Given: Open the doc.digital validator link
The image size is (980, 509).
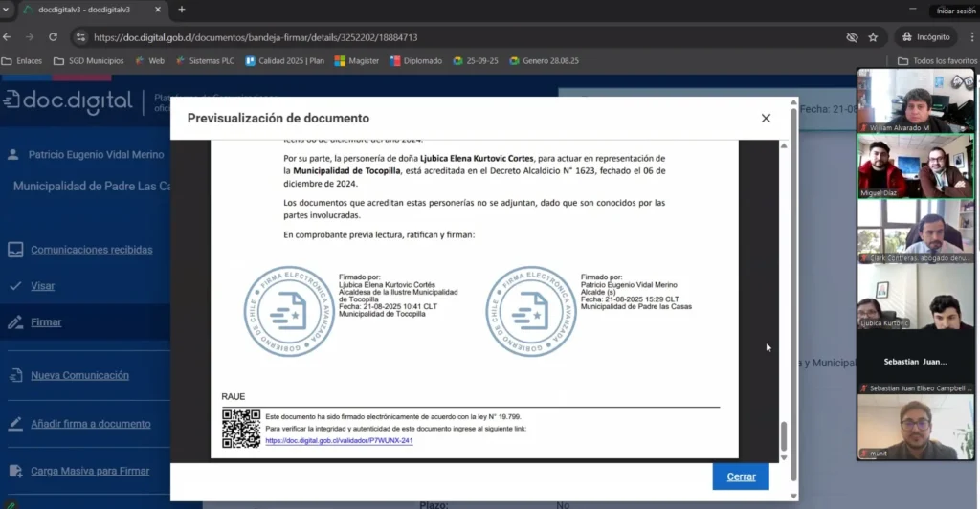Looking at the screenshot, I should [339, 440].
